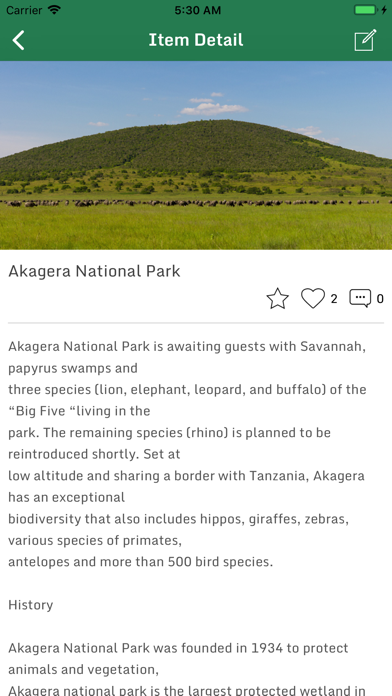Toggle the star favorite icon
The width and height of the screenshot is (392, 696).
pos(277,298)
